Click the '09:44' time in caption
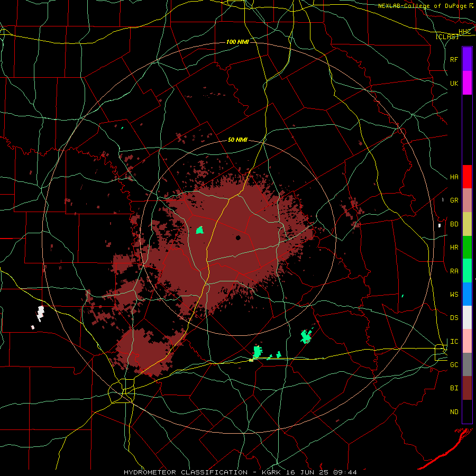This screenshot has width=476, height=476. [345, 472]
